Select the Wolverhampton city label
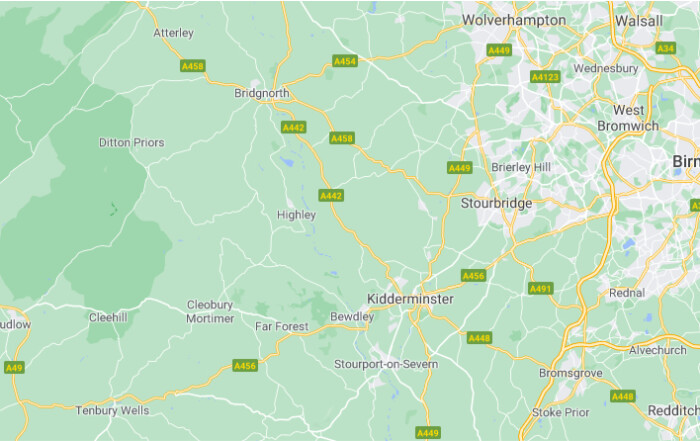Screen dimensions: 700x441 514,20
